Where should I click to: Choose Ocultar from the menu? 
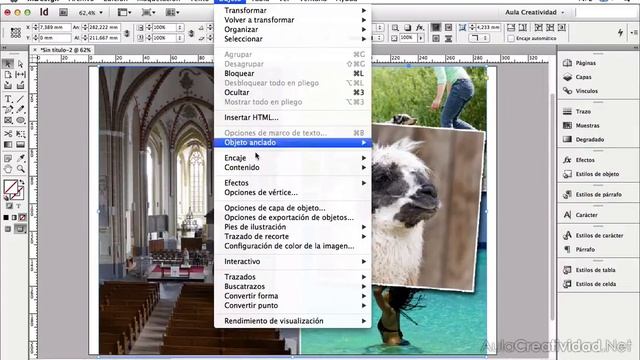[293, 92]
